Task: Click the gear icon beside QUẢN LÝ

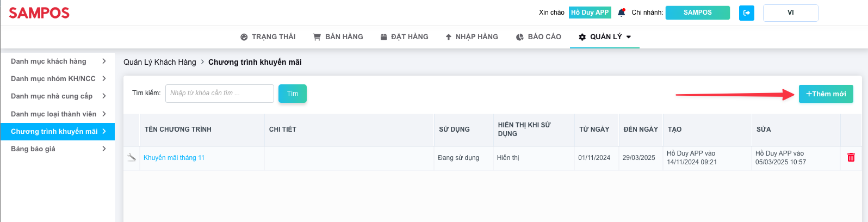Action: click(x=582, y=37)
